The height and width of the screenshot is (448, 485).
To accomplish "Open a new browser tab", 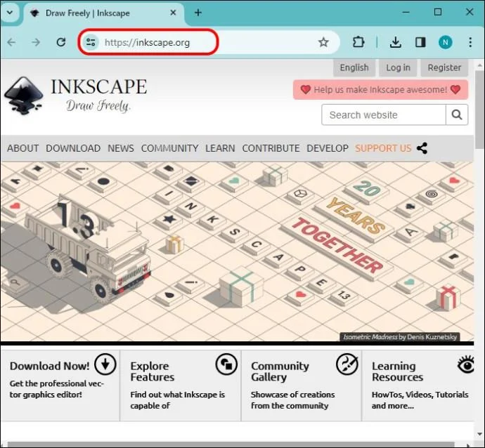I will (x=198, y=13).
